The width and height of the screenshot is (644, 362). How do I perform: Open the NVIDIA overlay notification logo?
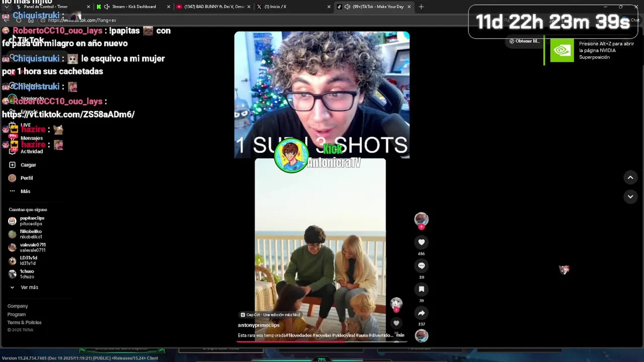561,50
